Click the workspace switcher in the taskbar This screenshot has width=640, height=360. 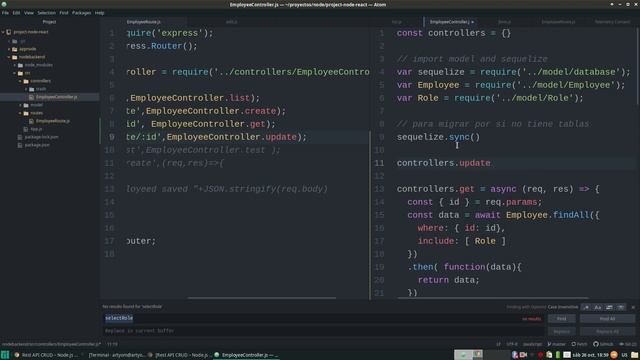pyautogui.click(x=468, y=355)
